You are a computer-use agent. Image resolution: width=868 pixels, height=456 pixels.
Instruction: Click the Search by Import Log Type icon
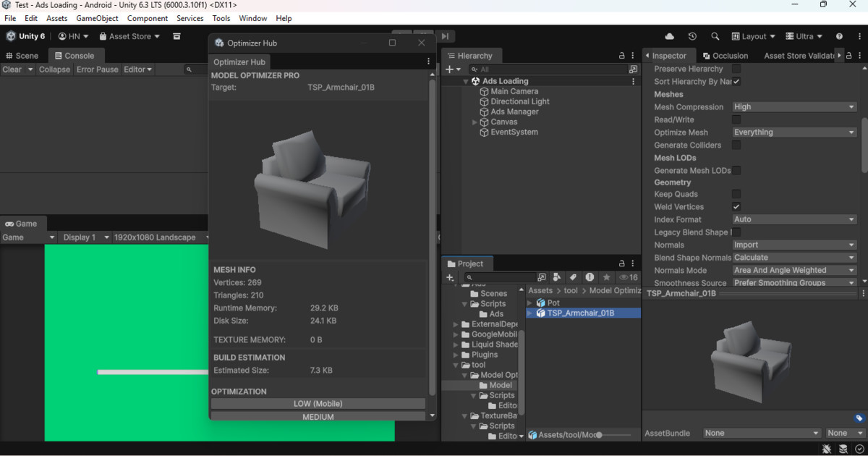[x=590, y=277]
